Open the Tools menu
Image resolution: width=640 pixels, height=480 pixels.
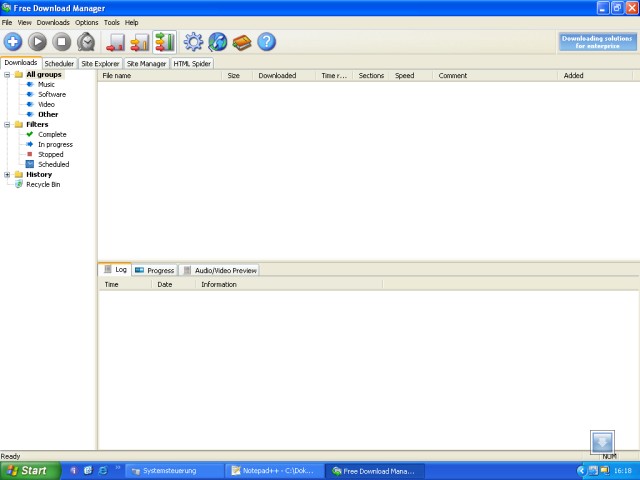click(x=111, y=22)
